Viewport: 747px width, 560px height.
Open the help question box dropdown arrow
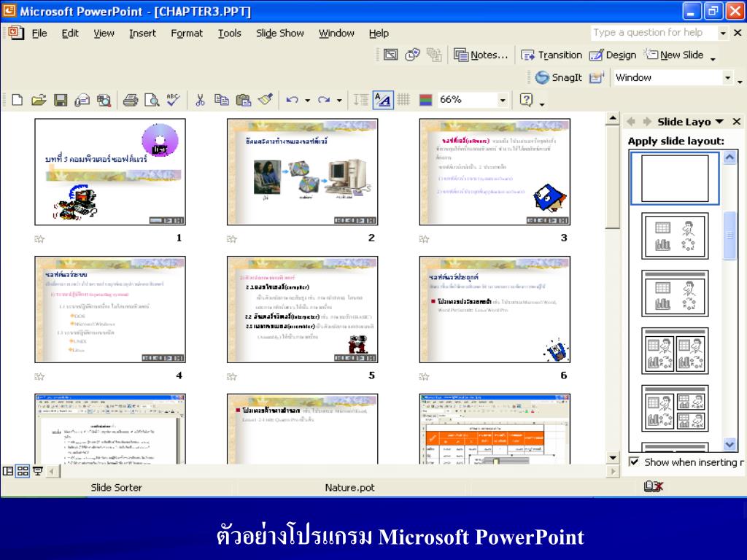click(723, 33)
